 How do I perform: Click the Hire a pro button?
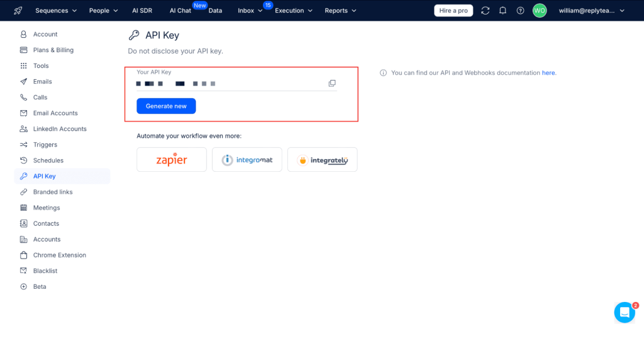pos(453,11)
